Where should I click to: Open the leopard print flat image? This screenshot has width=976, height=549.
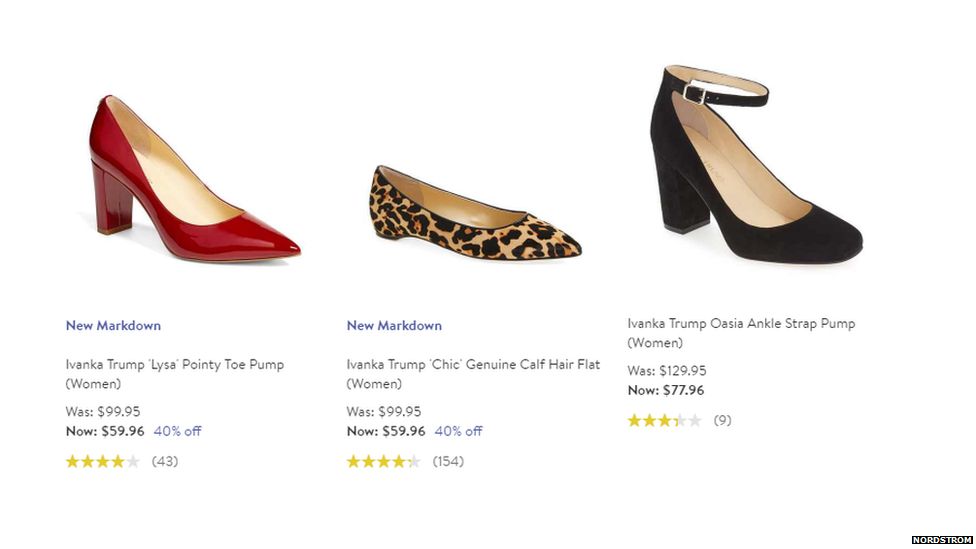[x=475, y=214]
